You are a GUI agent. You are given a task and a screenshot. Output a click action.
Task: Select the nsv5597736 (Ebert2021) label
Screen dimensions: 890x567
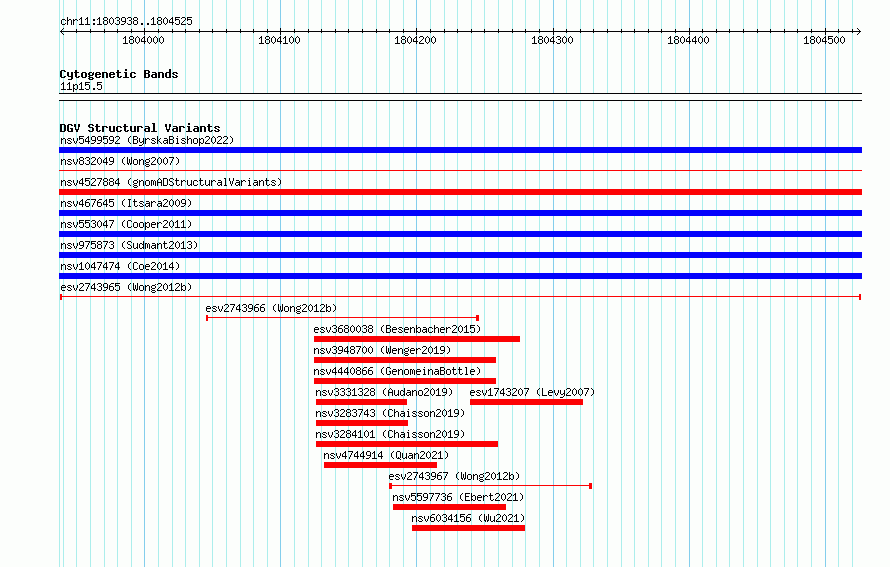coord(458,497)
